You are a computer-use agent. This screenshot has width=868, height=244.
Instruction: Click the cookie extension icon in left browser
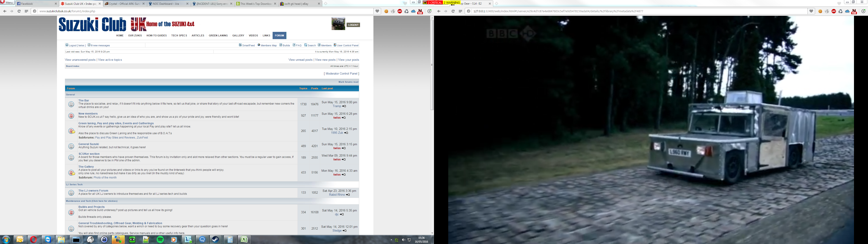[386, 11]
